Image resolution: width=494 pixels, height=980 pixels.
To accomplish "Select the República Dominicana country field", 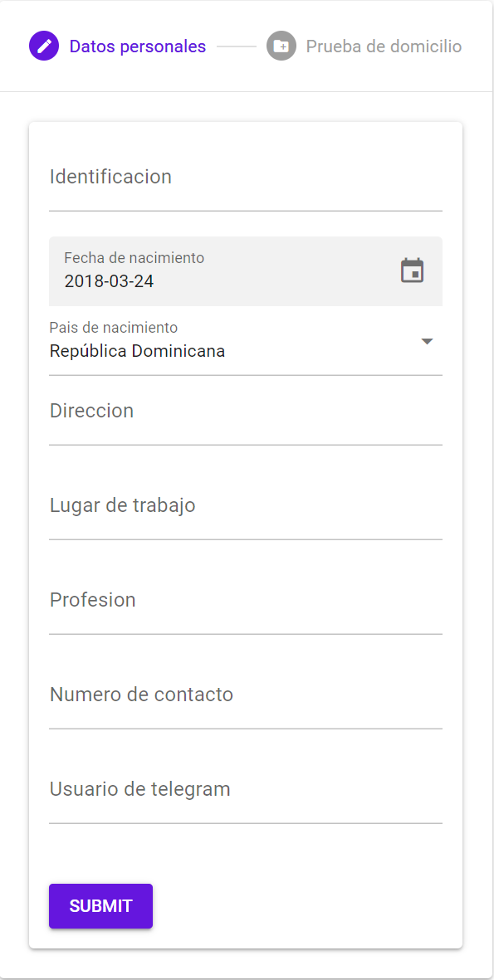I will click(246, 344).
